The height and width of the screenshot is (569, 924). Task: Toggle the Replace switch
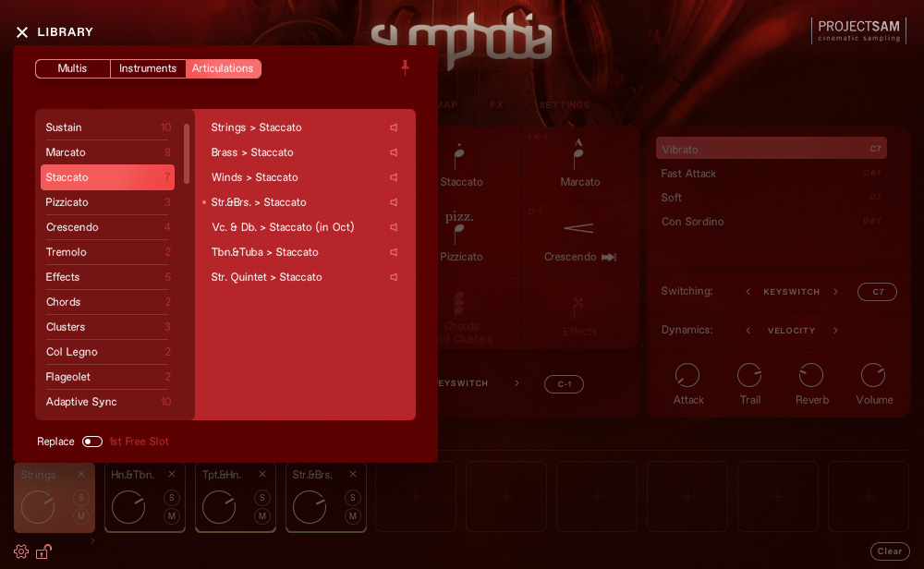tap(92, 442)
